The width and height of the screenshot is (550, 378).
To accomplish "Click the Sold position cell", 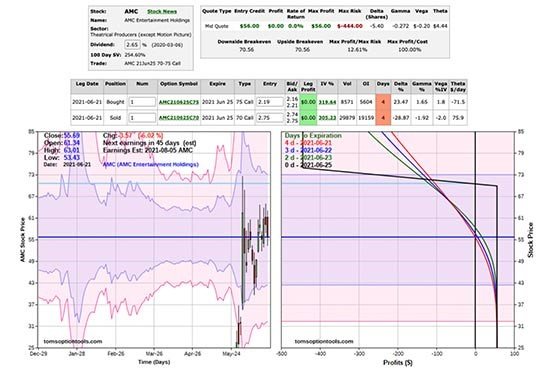I will (x=115, y=118).
